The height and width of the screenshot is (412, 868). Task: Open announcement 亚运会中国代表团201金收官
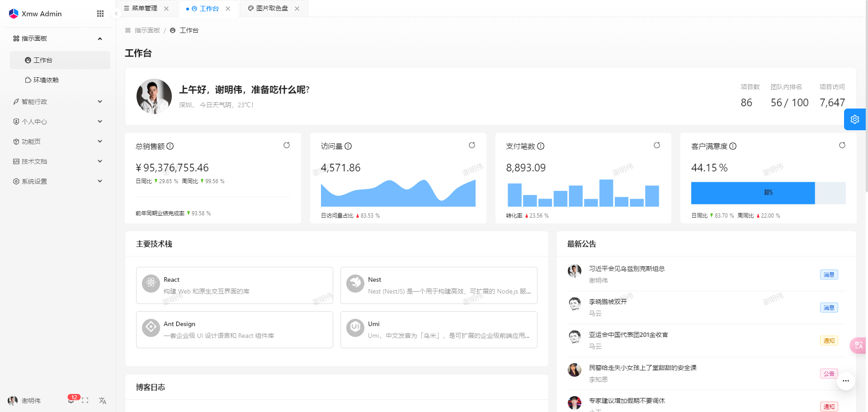[628, 335]
